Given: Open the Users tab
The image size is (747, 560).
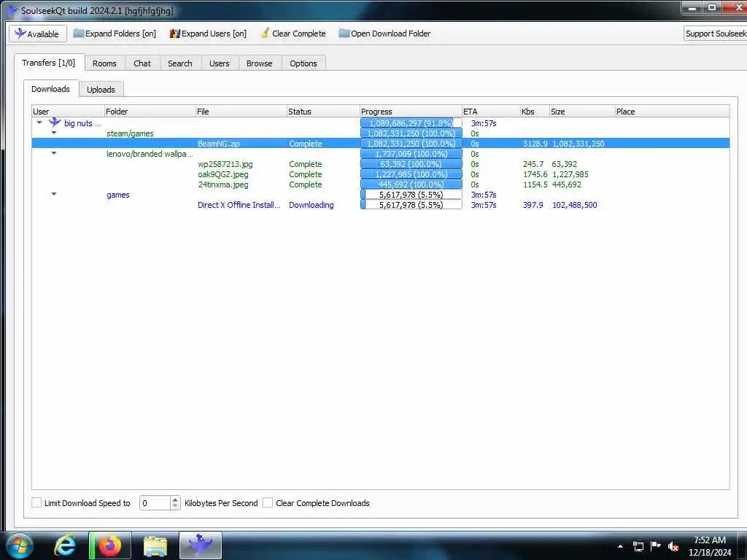Looking at the screenshot, I should click(x=219, y=63).
